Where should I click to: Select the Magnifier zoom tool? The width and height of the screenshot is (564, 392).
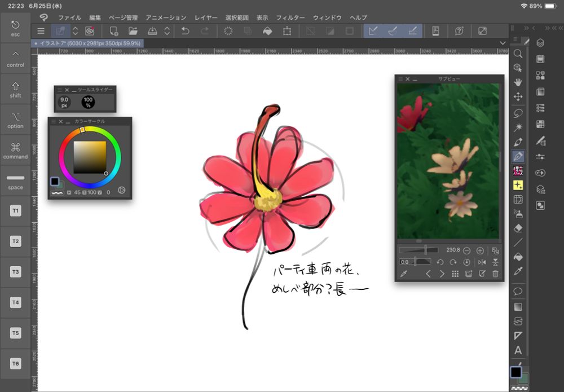coord(518,54)
